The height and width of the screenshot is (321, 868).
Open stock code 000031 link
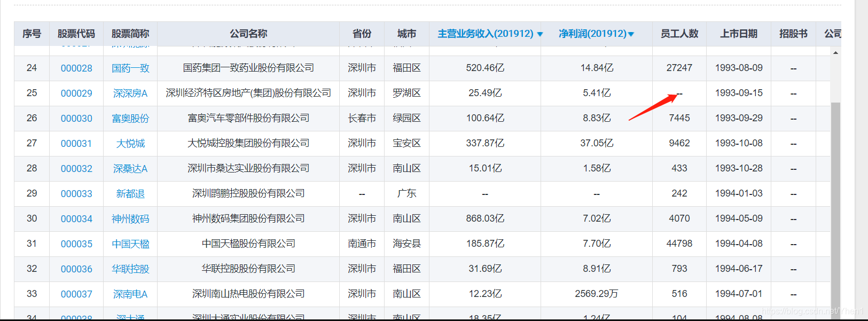(76, 144)
